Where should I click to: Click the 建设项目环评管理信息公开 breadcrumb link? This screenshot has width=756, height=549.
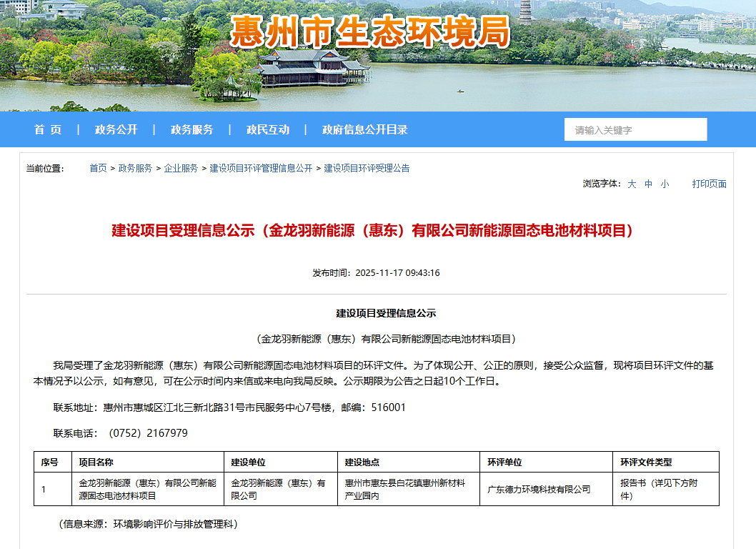click(x=261, y=168)
